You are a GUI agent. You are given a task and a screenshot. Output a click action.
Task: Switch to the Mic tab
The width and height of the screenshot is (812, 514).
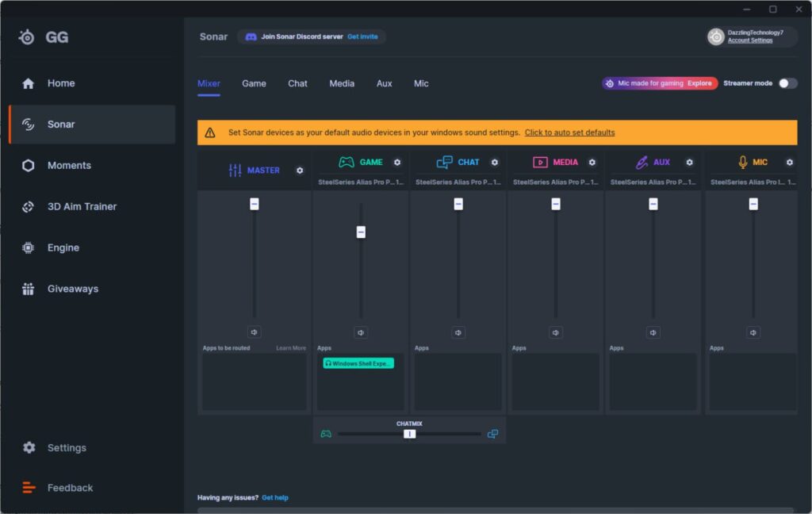421,83
